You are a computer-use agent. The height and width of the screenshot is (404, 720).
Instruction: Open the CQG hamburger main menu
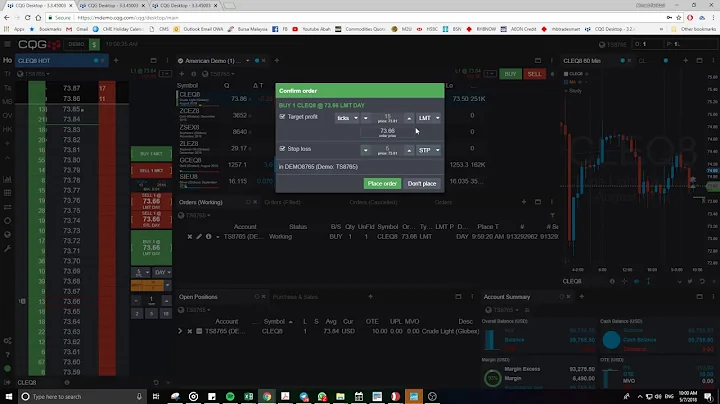click(x=7, y=44)
